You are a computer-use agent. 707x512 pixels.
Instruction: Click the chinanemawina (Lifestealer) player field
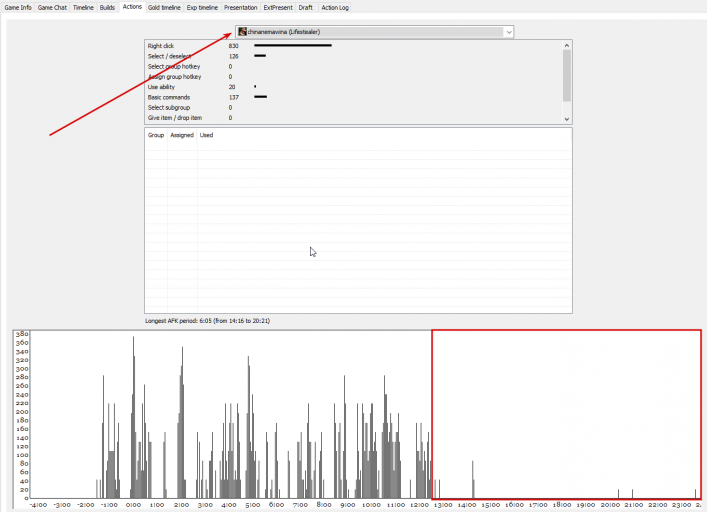tap(374, 32)
